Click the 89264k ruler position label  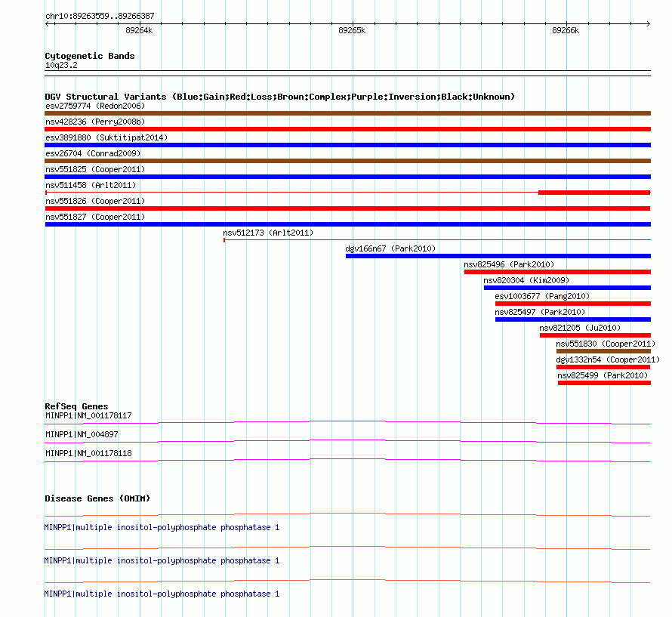139,30
